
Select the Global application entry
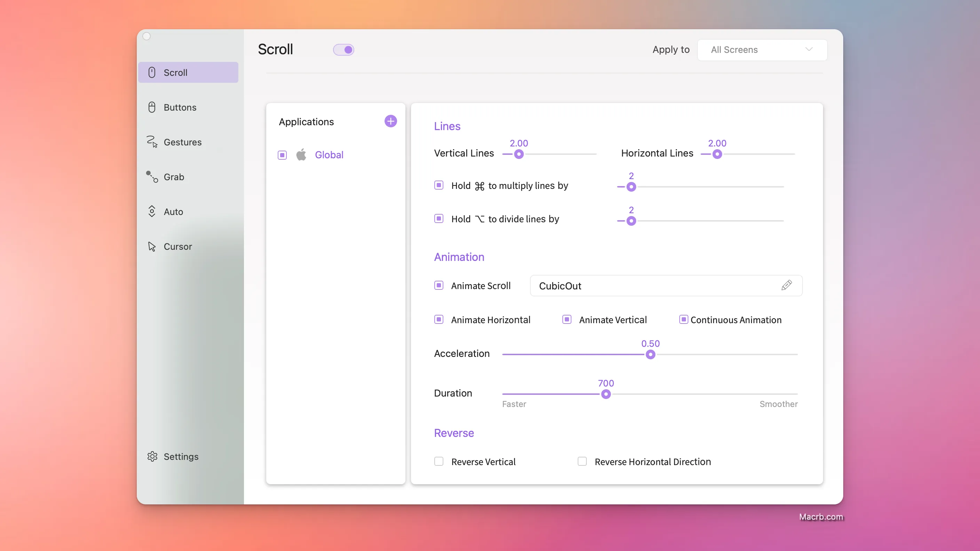(329, 155)
